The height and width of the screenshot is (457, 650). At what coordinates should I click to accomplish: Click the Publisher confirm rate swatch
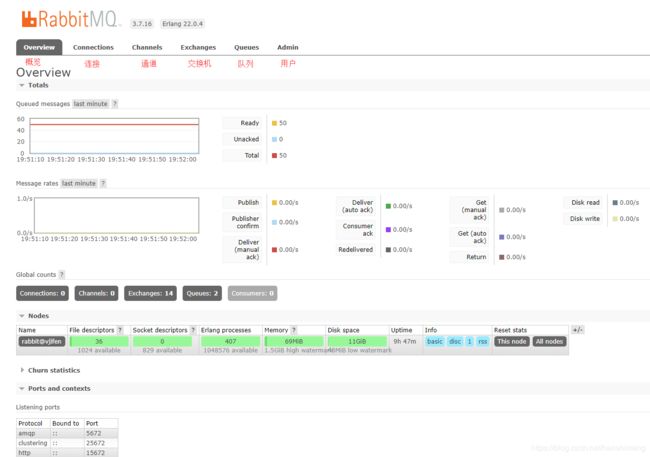[274, 222]
